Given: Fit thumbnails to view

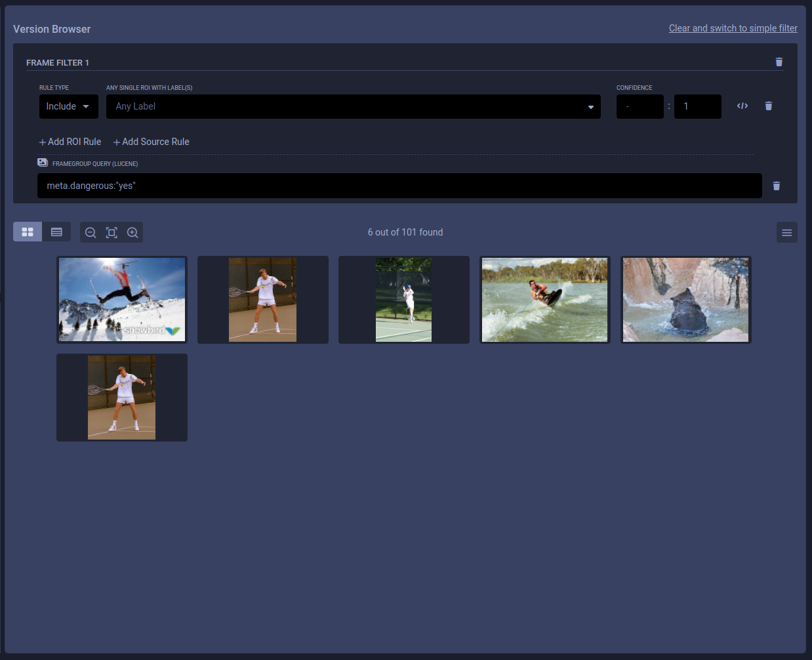Looking at the screenshot, I should 112,232.
